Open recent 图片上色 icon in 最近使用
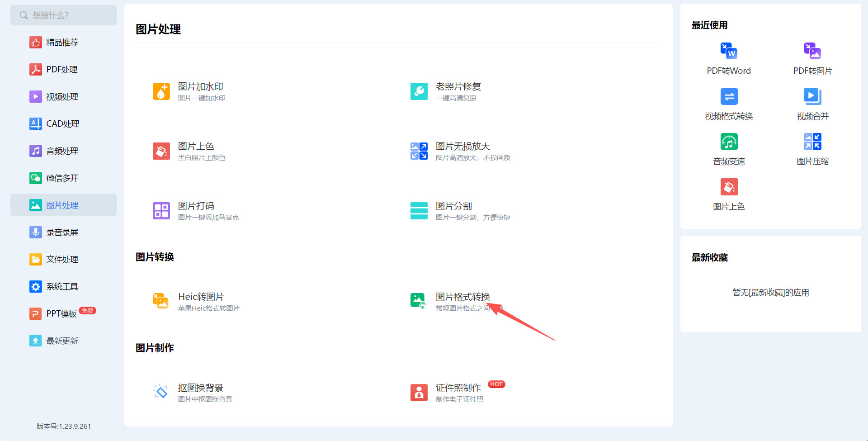The width and height of the screenshot is (868, 441). (x=729, y=187)
